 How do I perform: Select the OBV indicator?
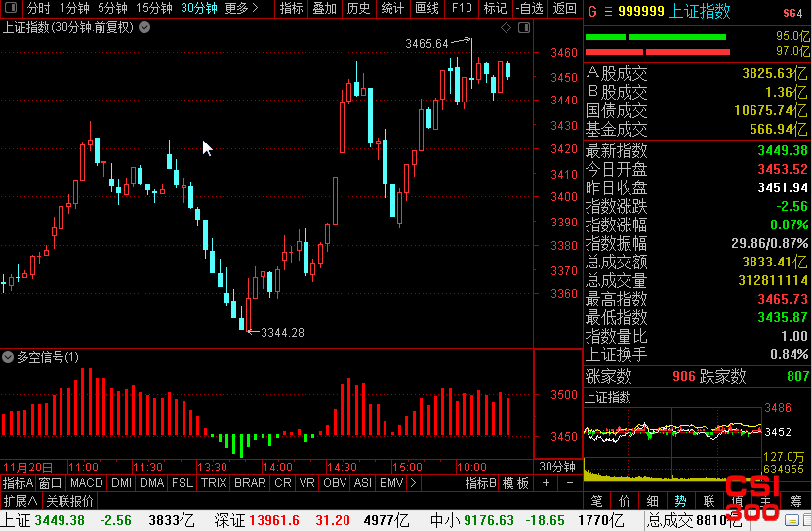pyautogui.click(x=335, y=483)
